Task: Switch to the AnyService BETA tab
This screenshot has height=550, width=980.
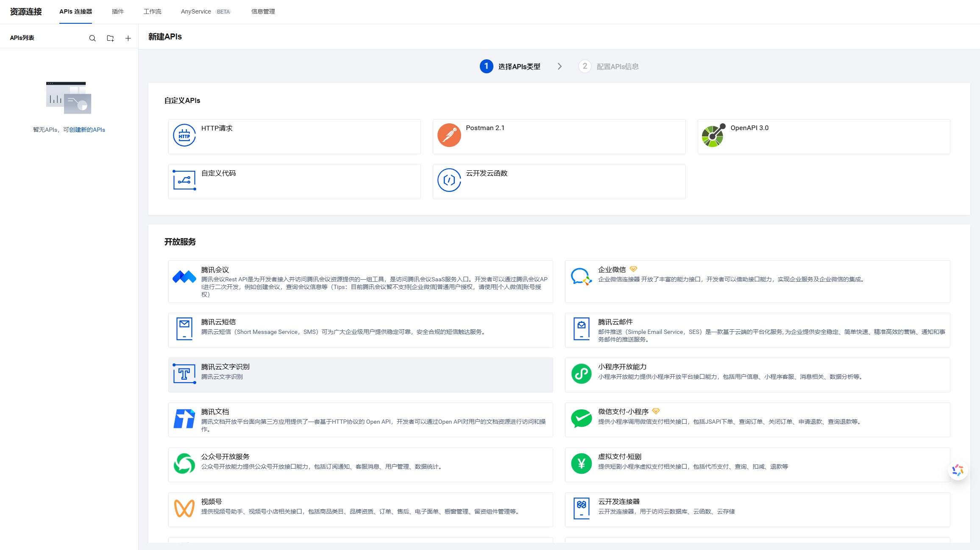Action: tap(206, 11)
